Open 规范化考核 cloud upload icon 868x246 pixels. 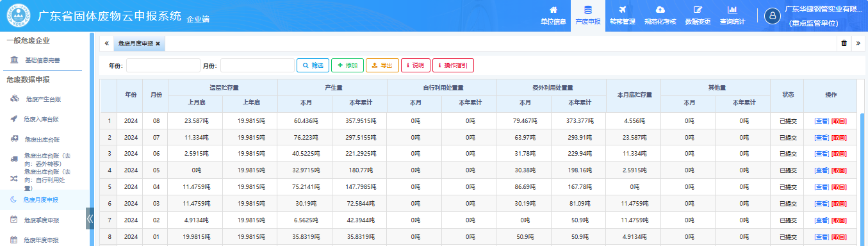660,15
